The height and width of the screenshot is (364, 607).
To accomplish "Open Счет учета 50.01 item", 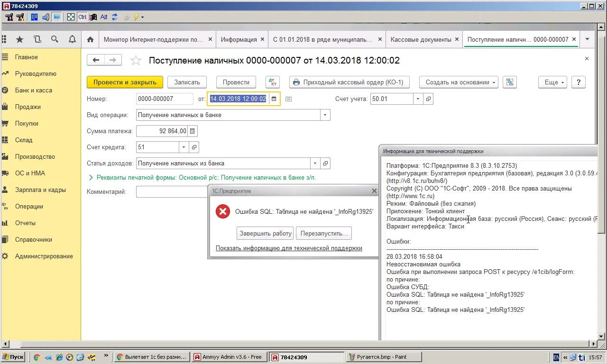I will [428, 99].
